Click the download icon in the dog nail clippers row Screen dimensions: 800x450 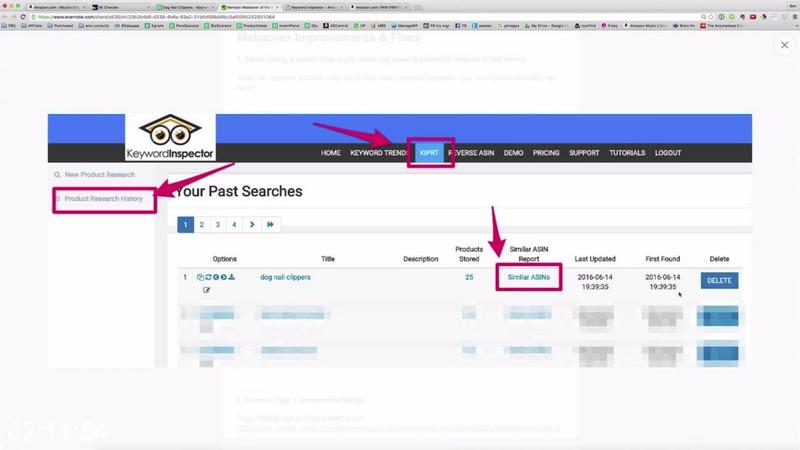point(232,277)
